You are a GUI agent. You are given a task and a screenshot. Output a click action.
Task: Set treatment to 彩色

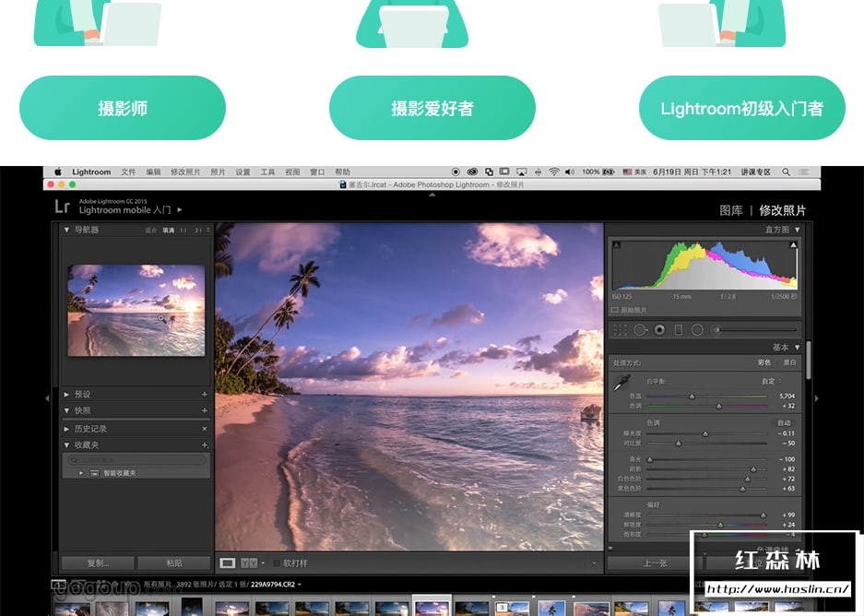click(x=763, y=362)
